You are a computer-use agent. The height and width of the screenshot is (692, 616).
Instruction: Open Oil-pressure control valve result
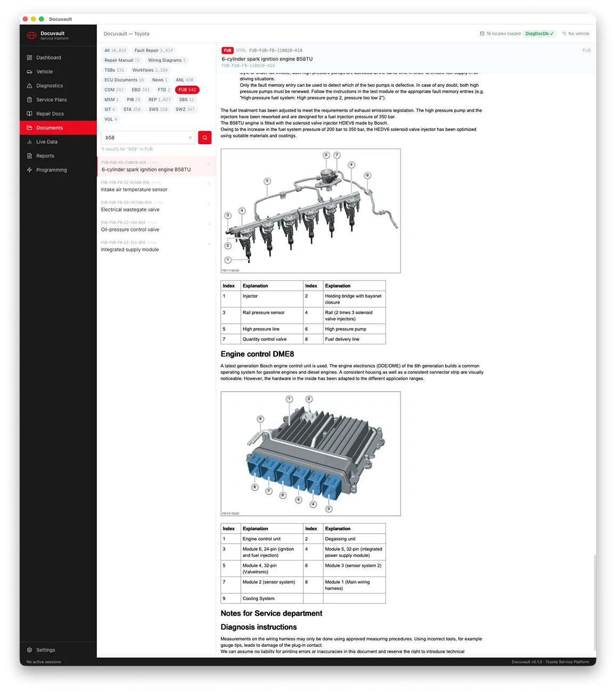tap(157, 226)
